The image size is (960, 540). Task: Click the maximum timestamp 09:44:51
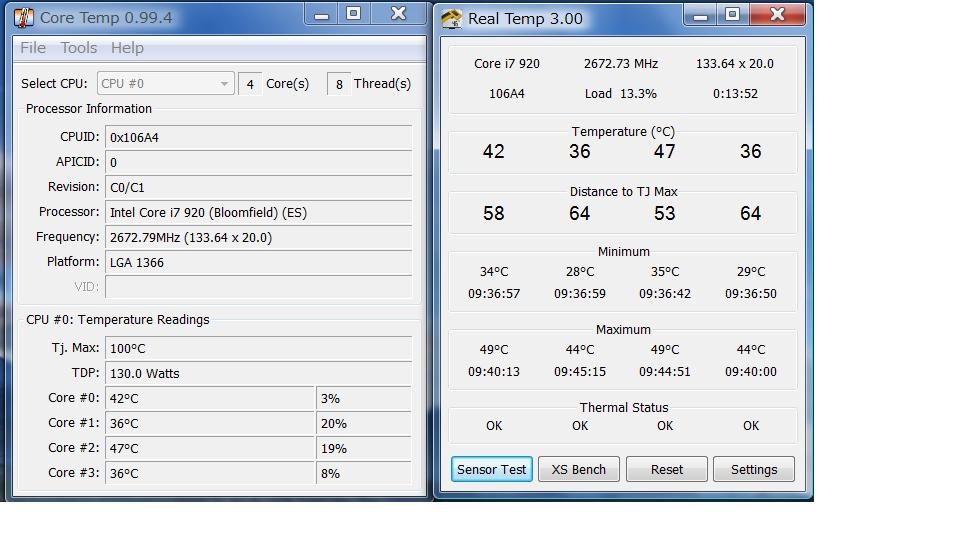pyautogui.click(x=665, y=372)
